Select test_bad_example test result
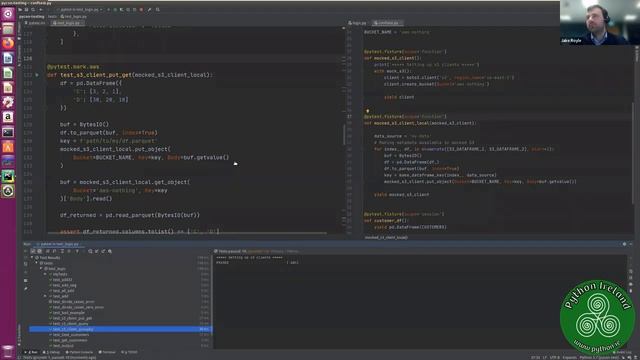Viewport: 640px width, 360px height. [69, 313]
